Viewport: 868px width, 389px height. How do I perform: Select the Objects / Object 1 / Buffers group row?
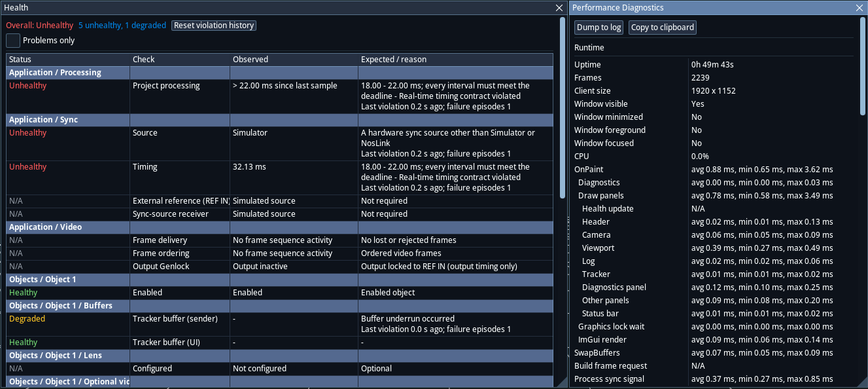(279, 306)
